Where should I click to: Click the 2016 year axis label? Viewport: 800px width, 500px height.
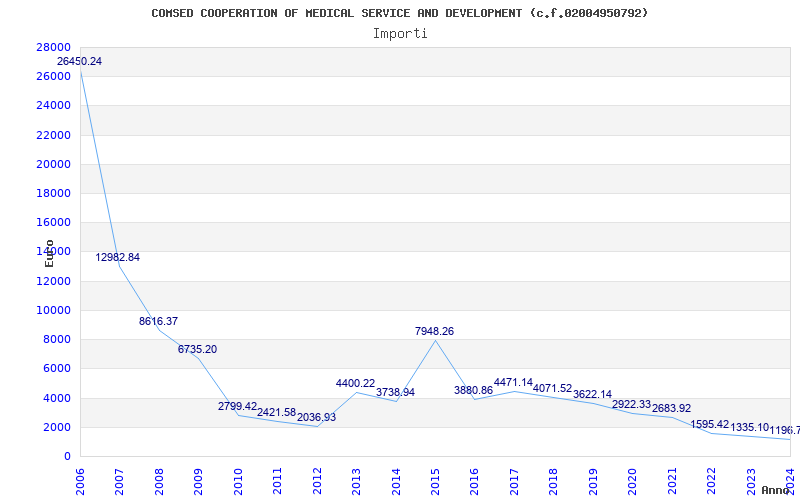click(474, 482)
